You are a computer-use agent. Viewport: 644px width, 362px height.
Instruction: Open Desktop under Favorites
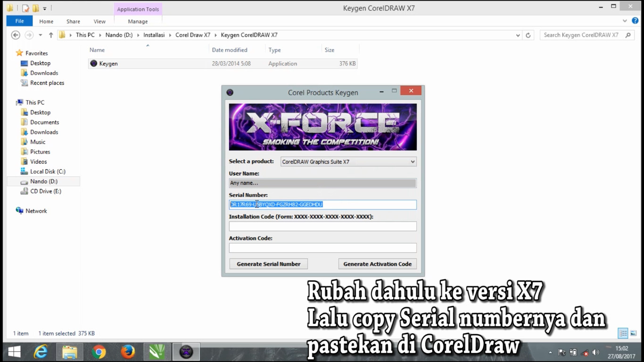[40, 63]
